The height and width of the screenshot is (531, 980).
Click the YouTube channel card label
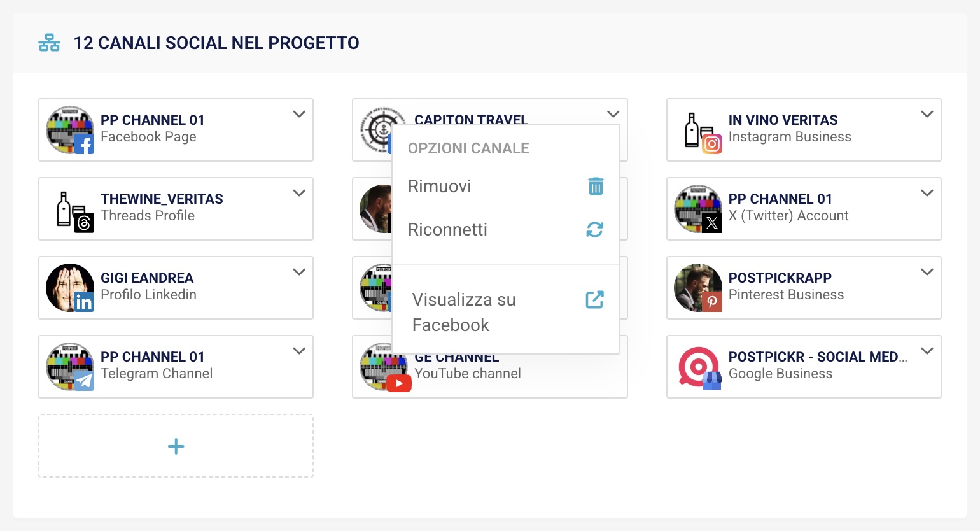468,374
